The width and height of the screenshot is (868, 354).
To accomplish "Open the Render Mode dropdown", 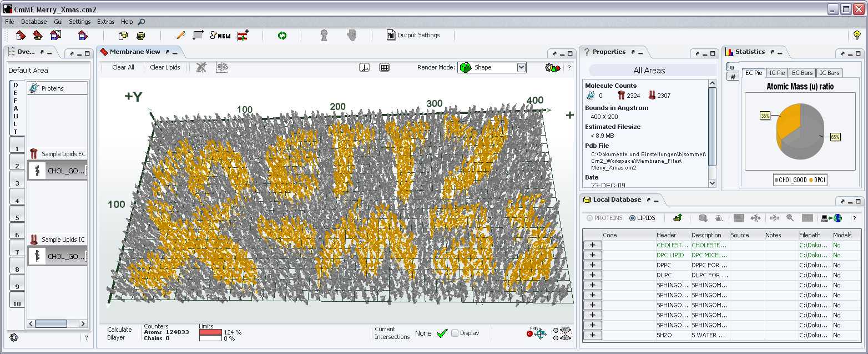I will 519,67.
